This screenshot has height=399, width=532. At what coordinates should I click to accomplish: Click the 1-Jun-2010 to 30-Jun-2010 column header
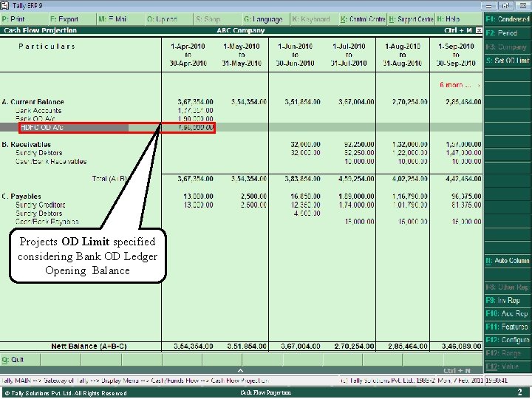point(295,55)
